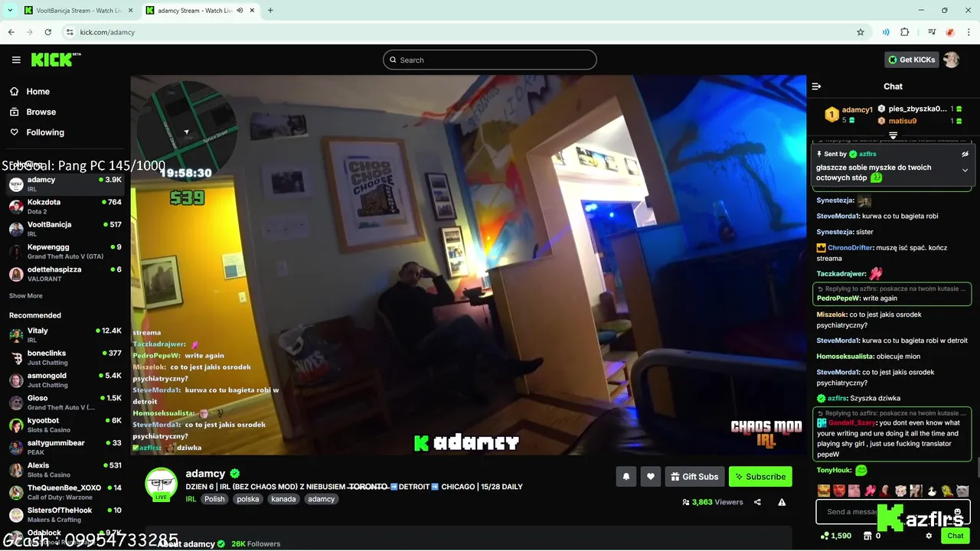The width and height of the screenshot is (980, 551).
Task: Open asmongold recommended channel
Action: pyautogui.click(x=65, y=380)
